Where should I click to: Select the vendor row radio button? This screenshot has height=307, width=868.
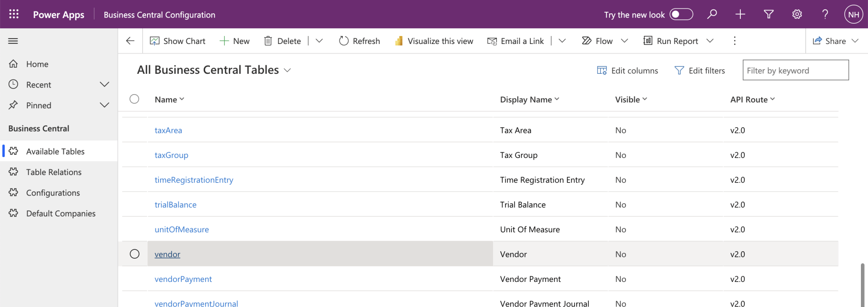click(x=135, y=254)
